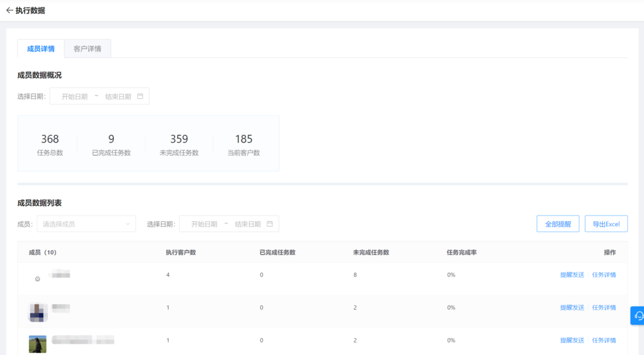Viewport: 644px width, 355px height.
Task: Switch to the 客户详情 tab
Action: click(x=87, y=49)
